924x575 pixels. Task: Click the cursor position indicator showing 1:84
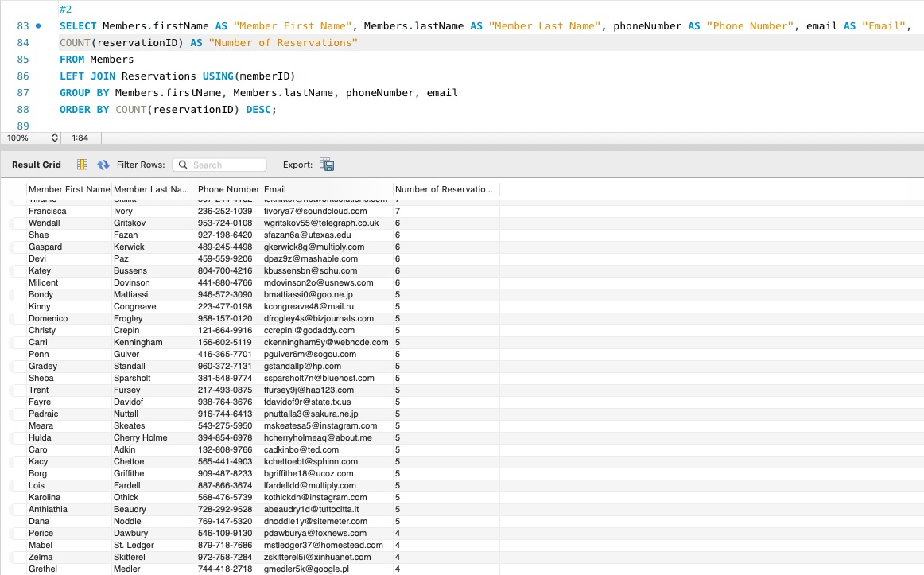(x=80, y=138)
